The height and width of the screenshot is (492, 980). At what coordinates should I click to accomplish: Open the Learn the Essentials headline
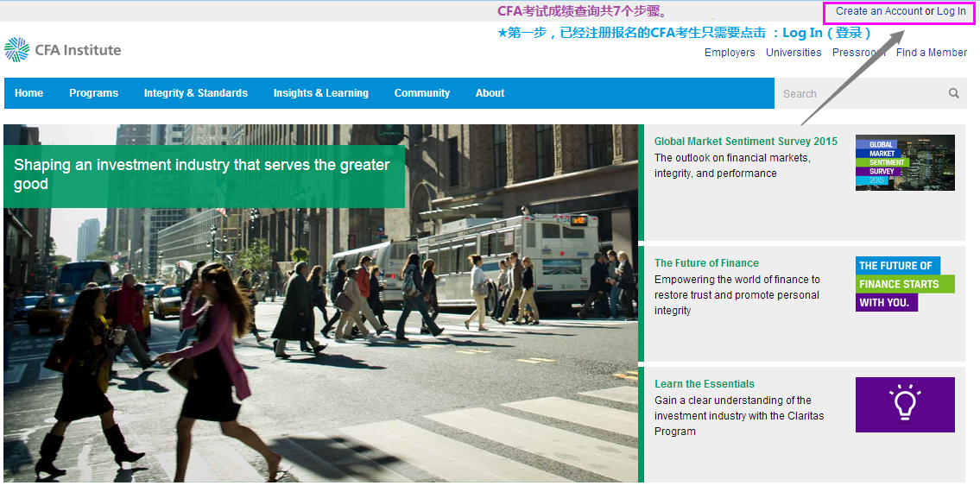click(704, 384)
